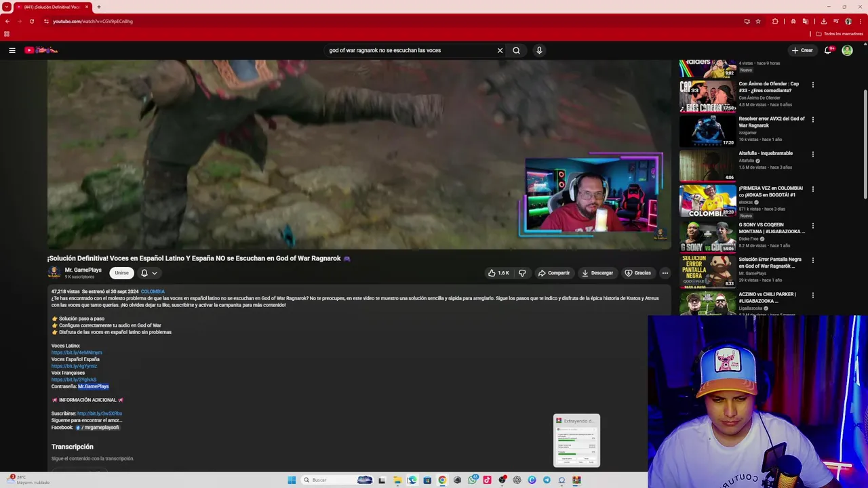Open the YouTube guide hamburger menu
This screenshot has width=868, height=488.
tap(12, 50)
